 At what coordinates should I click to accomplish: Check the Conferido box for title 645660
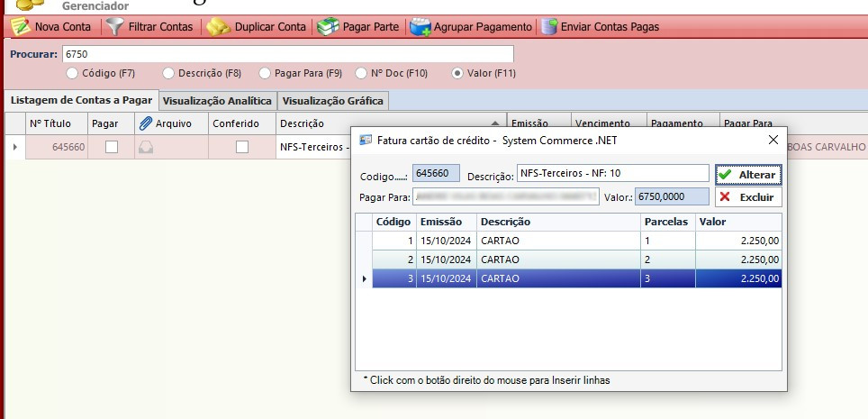(242, 147)
